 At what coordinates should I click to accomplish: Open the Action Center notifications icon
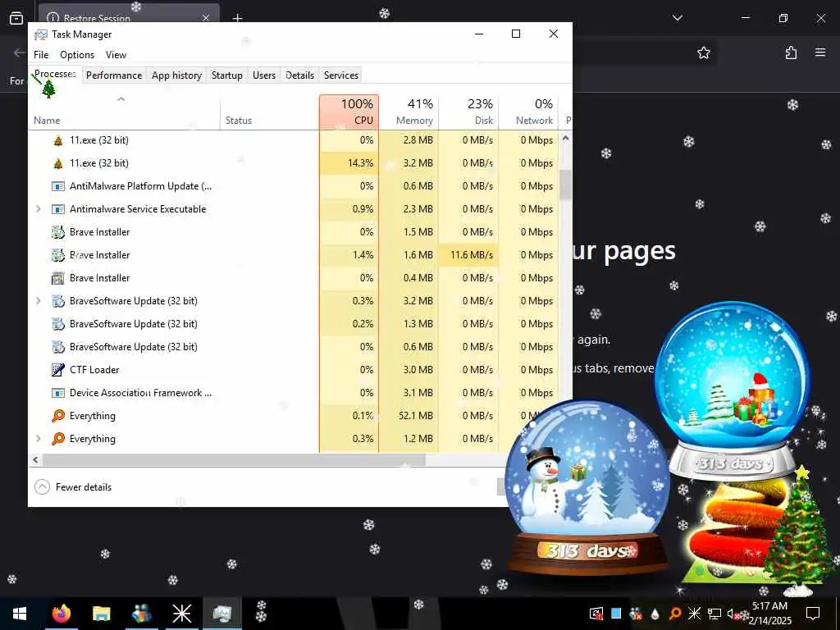pos(813,614)
